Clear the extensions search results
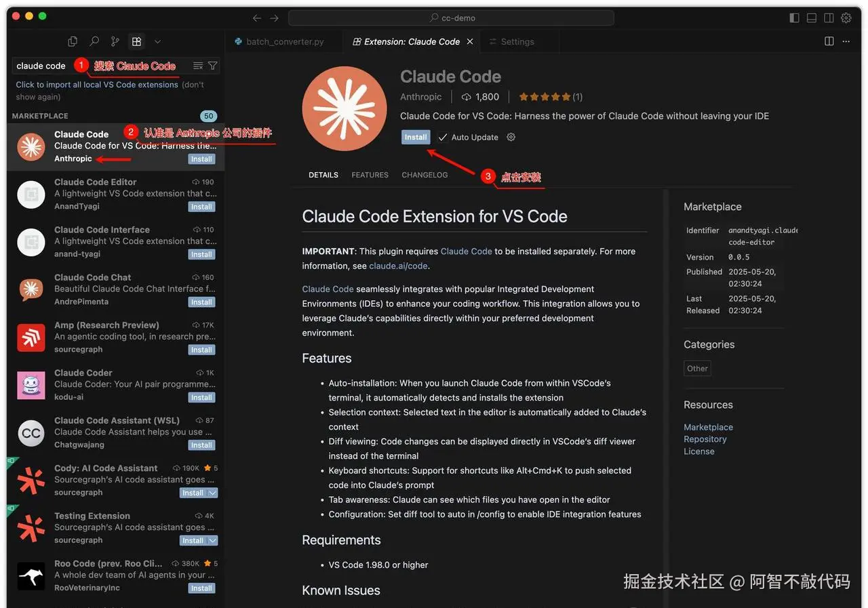Viewport: 868px width, 608px height. point(198,66)
